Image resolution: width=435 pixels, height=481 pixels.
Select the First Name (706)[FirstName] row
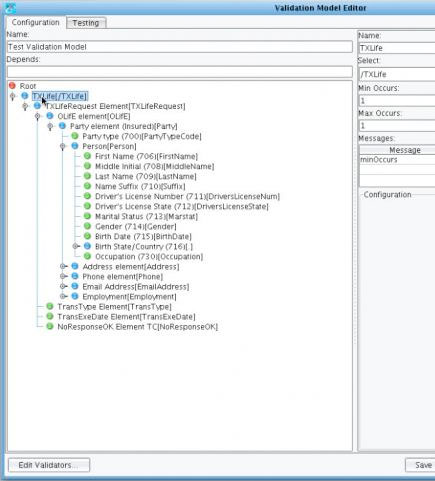point(146,156)
